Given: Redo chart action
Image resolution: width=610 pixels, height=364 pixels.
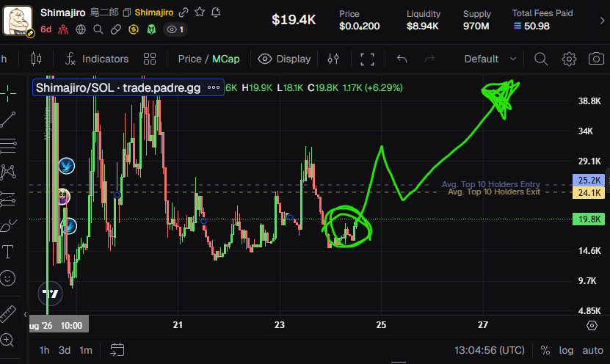Looking at the screenshot, I should coord(429,59).
